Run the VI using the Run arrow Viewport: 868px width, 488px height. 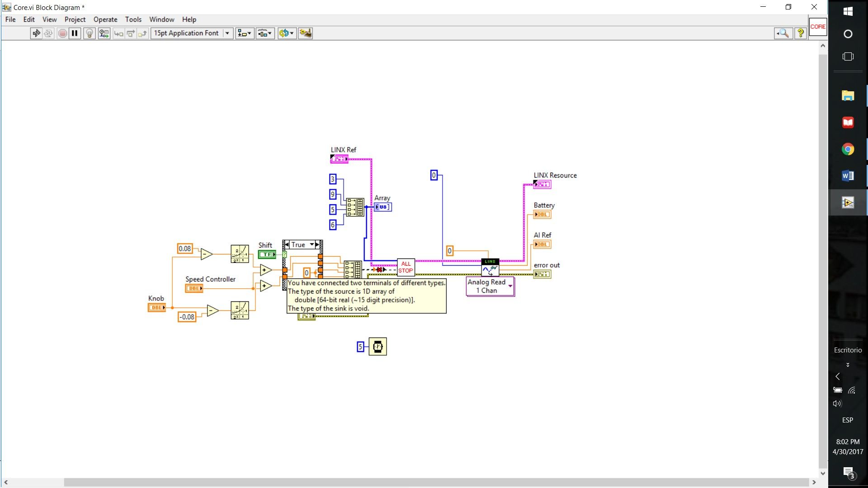click(x=36, y=33)
